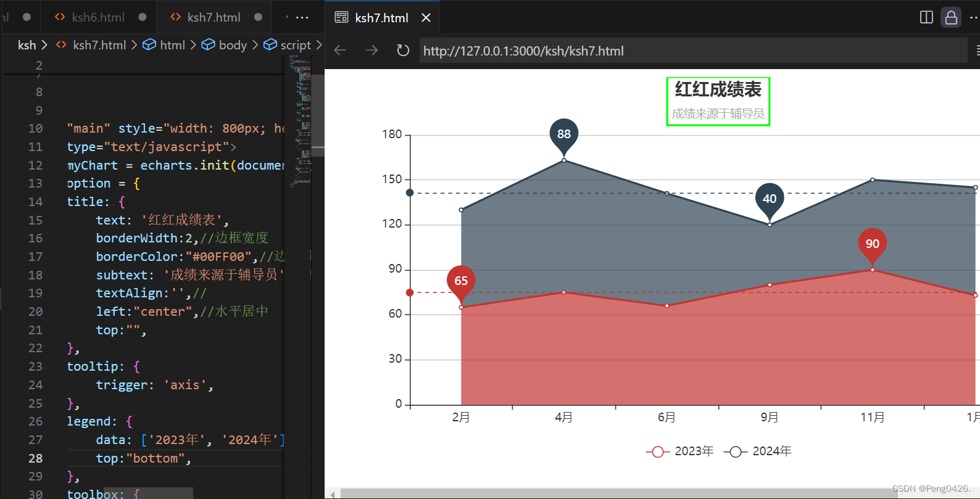Click the ksh7.html breadcrumb item
Viewport: 980px width, 499px height.
tap(99, 45)
